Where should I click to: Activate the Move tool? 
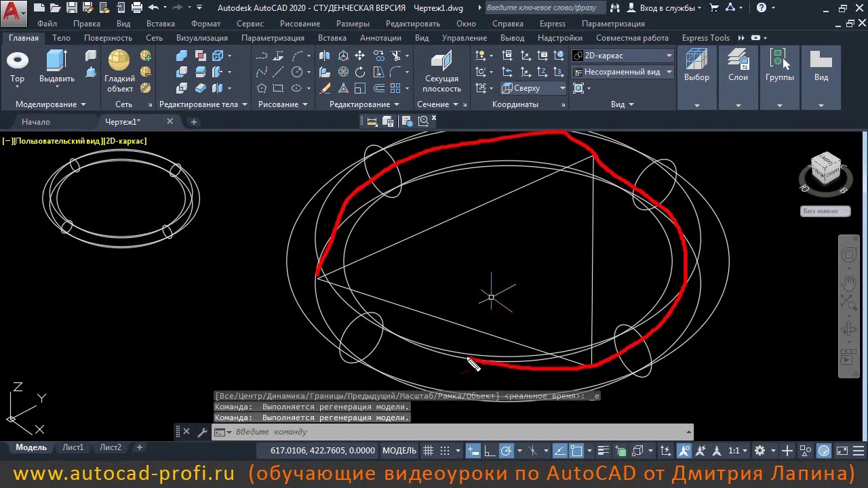click(x=360, y=56)
